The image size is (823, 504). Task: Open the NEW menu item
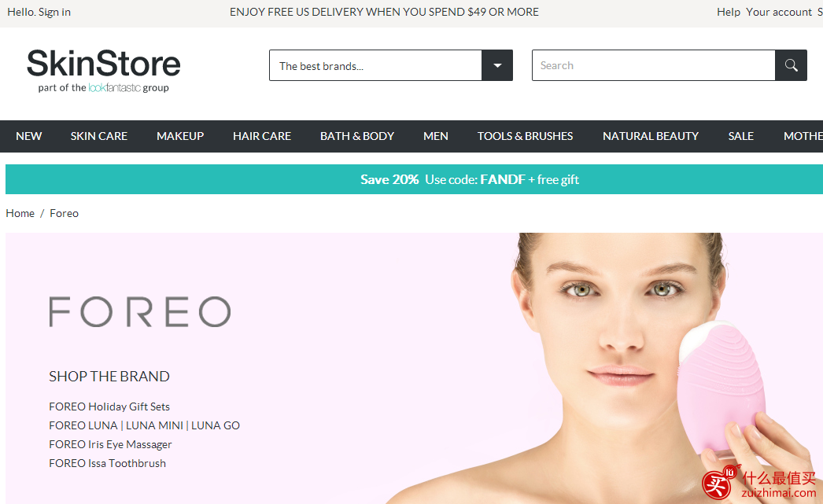[29, 136]
